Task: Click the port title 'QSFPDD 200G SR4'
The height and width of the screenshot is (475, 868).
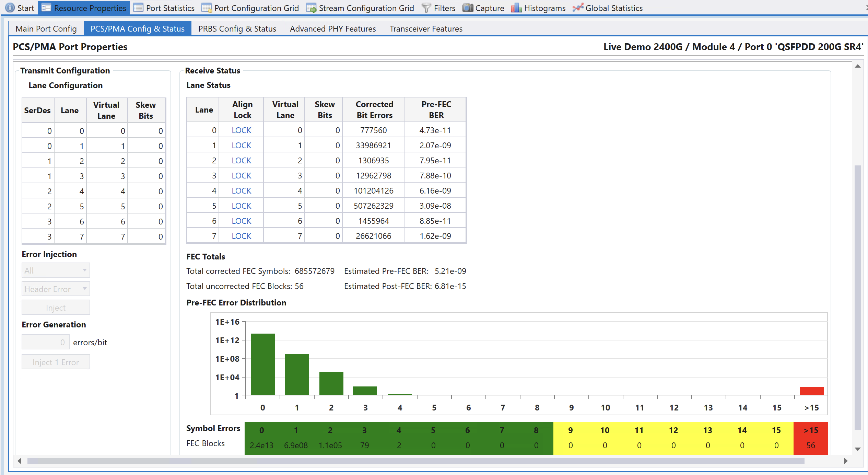Action: point(819,47)
